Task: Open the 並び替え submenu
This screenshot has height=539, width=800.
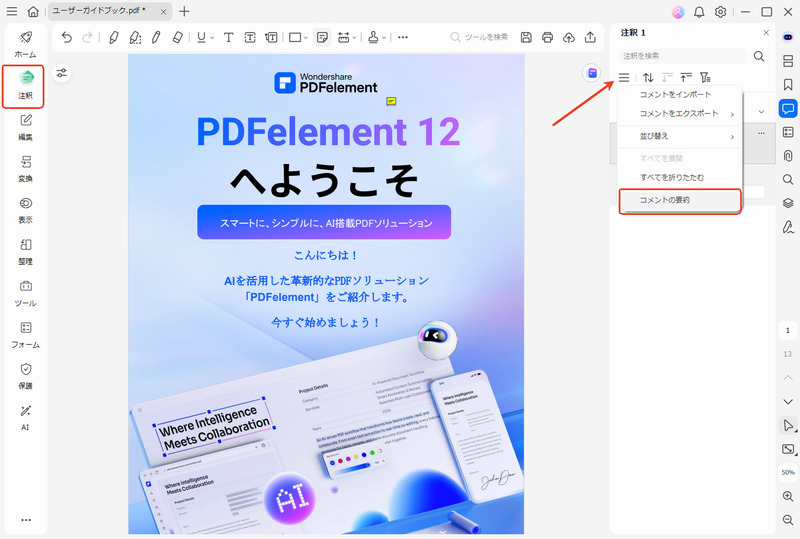Action: click(680, 136)
